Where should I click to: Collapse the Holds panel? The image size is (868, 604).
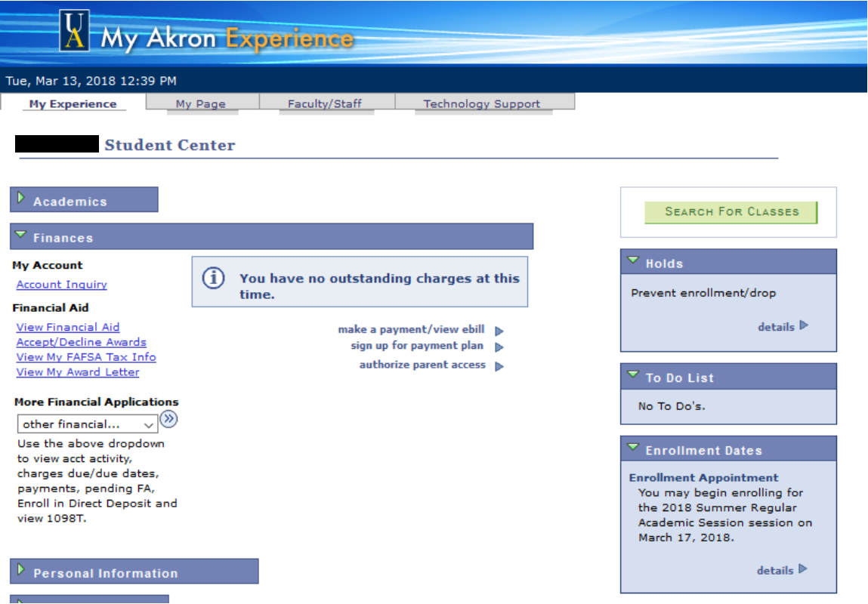633,260
